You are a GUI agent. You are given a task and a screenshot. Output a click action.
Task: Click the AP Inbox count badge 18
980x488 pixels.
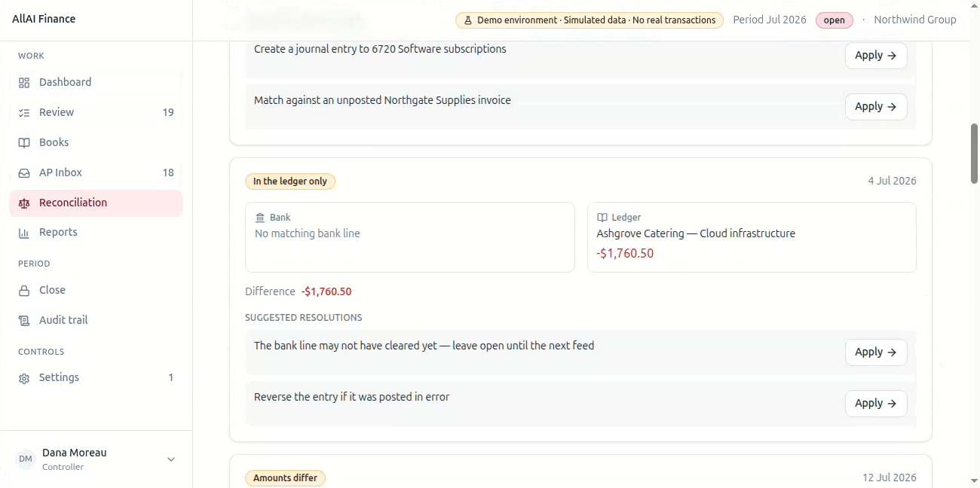coord(168,173)
